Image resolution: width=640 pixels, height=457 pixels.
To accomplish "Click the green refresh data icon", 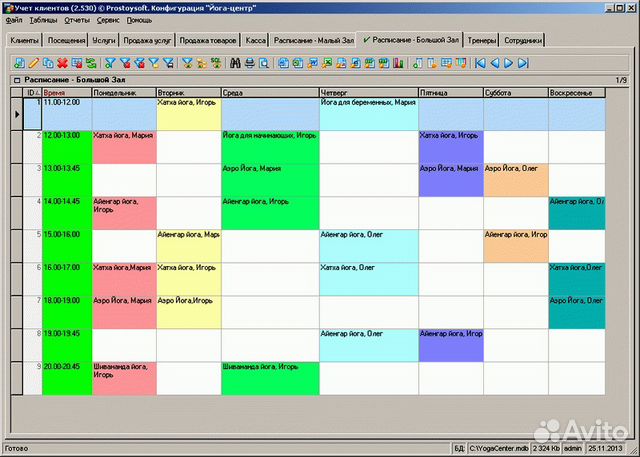I will click(x=91, y=63).
